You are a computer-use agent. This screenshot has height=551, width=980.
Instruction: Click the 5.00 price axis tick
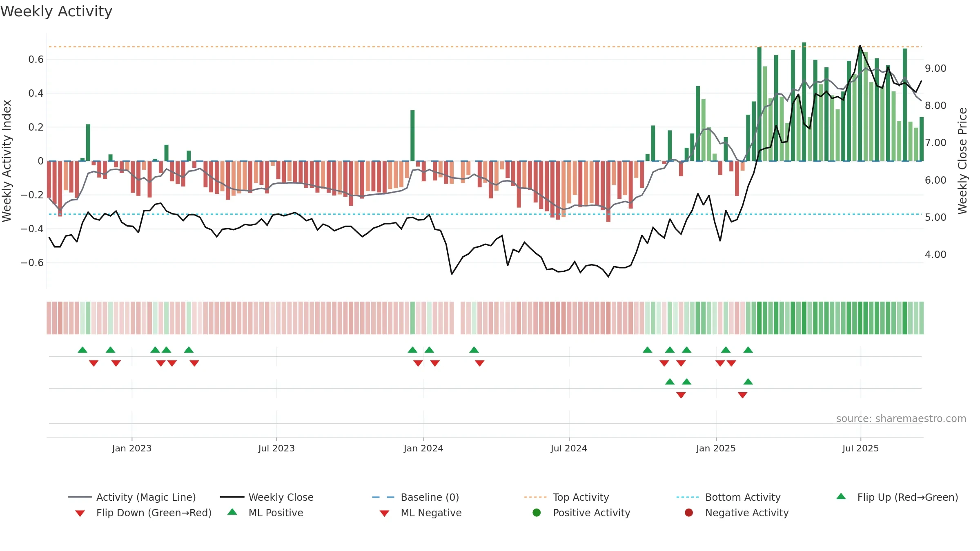click(x=935, y=217)
